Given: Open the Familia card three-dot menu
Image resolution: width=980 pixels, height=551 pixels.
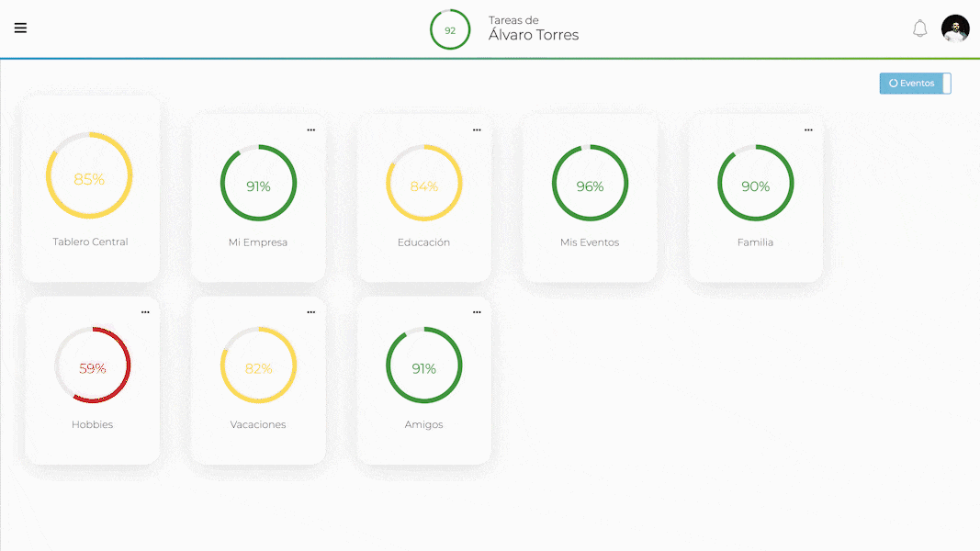Looking at the screenshot, I should [808, 130].
